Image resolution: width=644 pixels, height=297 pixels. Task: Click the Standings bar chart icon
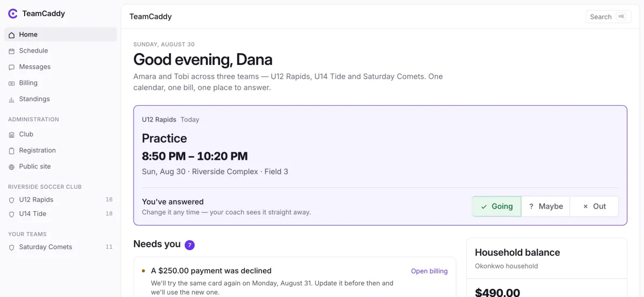[12, 99]
